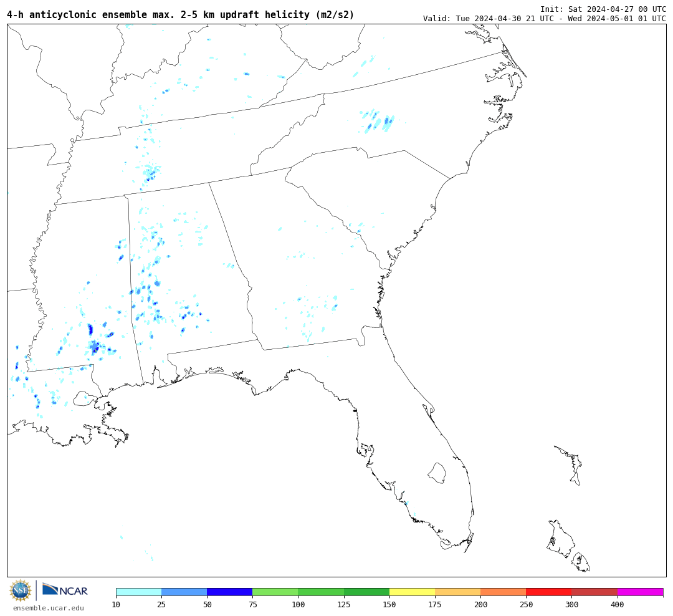This screenshot has height=616, width=673.
Task: Click the colorbar label 250
Action: coord(526,605)
